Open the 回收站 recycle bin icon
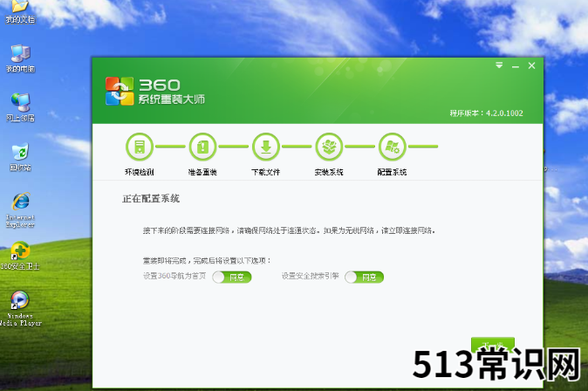This screenshot has width=588, height=391. click(x=20, y=157)
